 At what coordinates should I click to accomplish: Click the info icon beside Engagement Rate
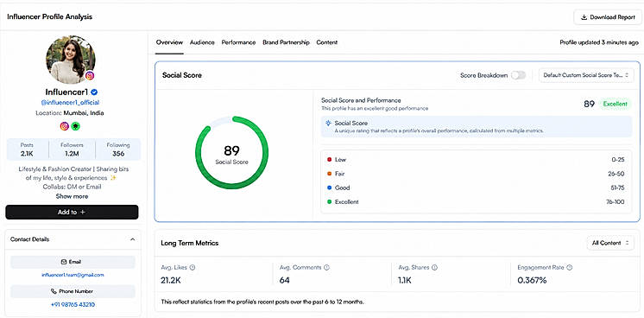coord(569,267)
